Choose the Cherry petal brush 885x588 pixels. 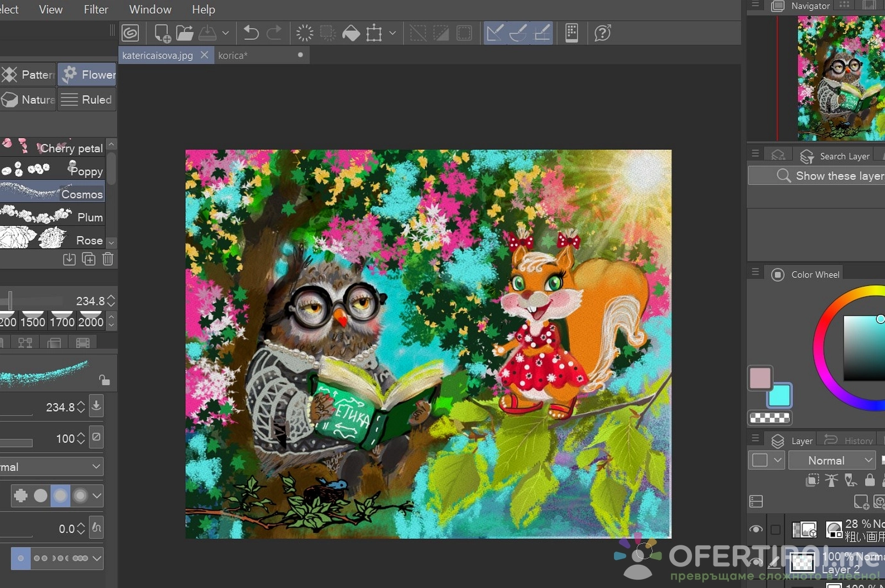(53, 148)
